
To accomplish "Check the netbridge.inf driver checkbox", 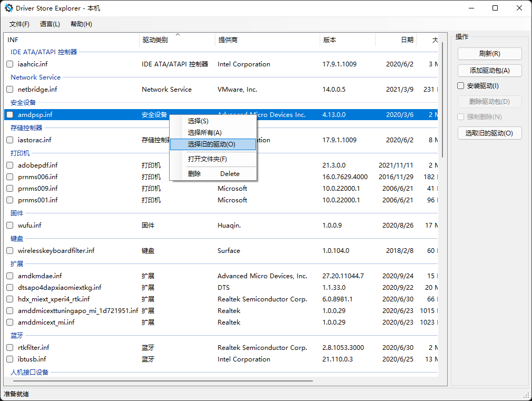I will tap(10, 90).
